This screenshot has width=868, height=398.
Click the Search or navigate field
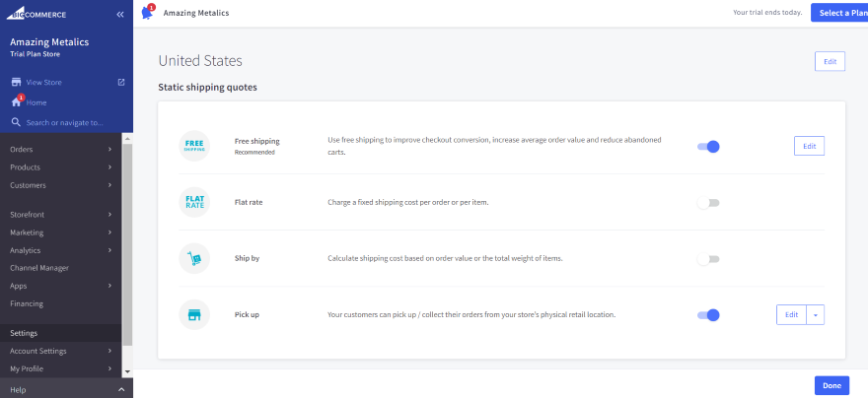[65, 123]
